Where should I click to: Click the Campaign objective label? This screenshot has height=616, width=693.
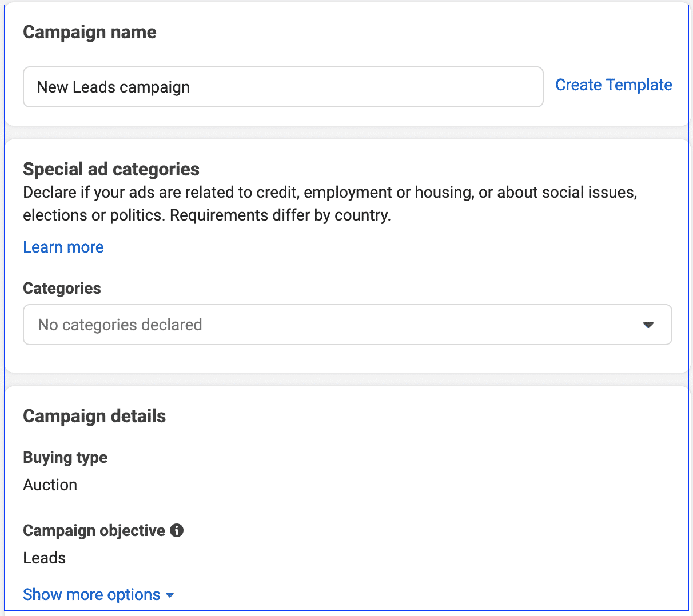(94, 531)
